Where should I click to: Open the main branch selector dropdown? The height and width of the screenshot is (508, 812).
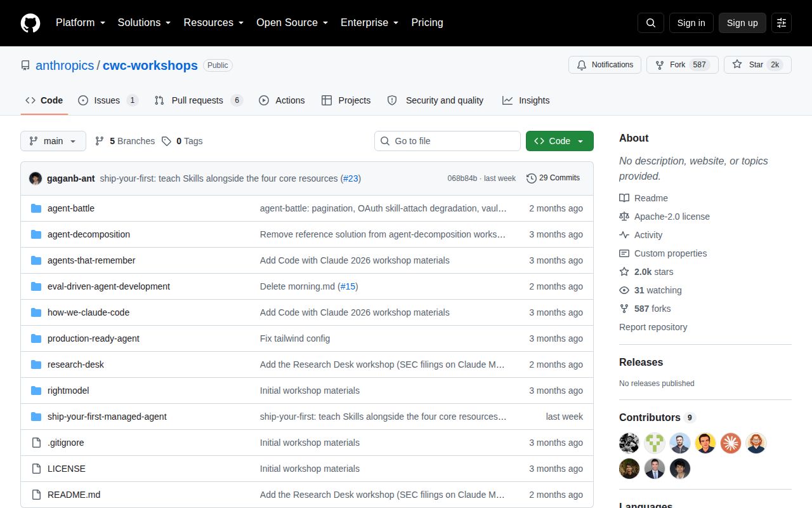(53, 141)
